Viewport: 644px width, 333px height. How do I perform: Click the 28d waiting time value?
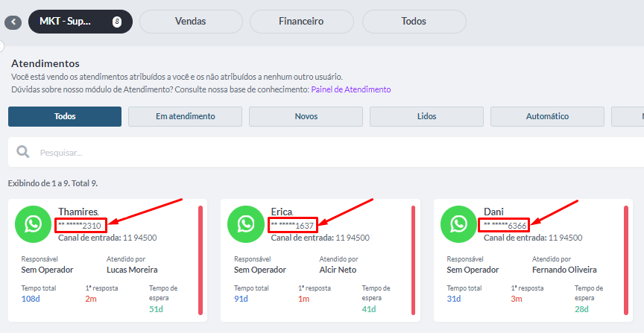pos(581,309)
